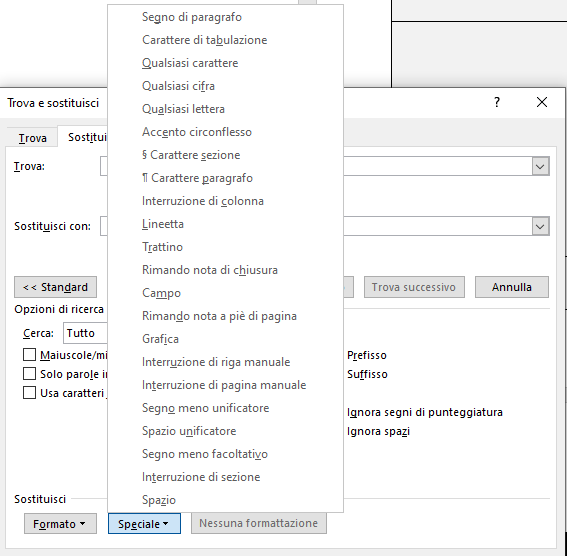This screenshot has width=567, height=556.
Task: Select 'Grafica' menu entry
Action: point(225,339)
